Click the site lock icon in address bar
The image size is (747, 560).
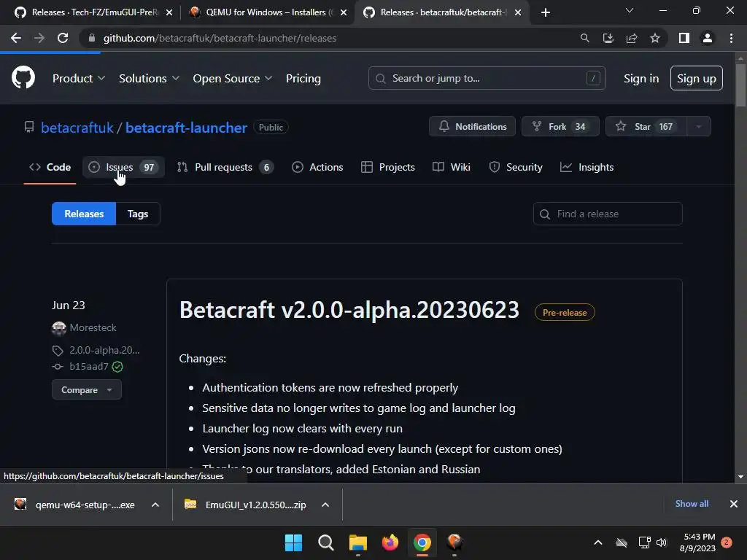tap(92, 38)
